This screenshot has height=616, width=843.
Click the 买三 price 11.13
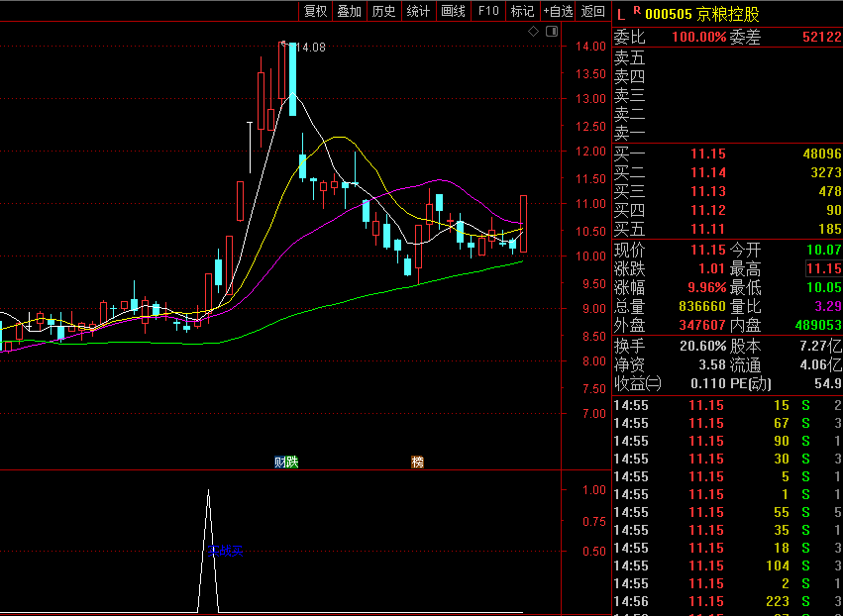point(708,191)
